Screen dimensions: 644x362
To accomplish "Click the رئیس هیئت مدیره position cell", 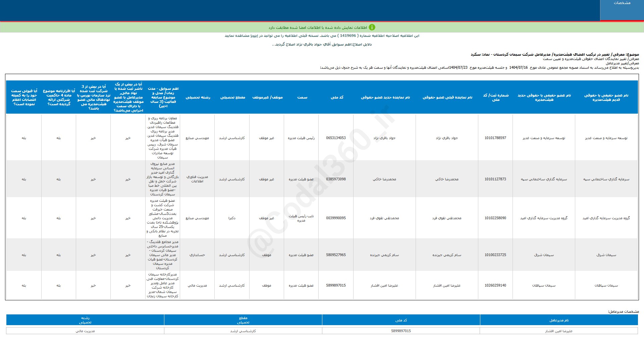I will pos(301,138).
